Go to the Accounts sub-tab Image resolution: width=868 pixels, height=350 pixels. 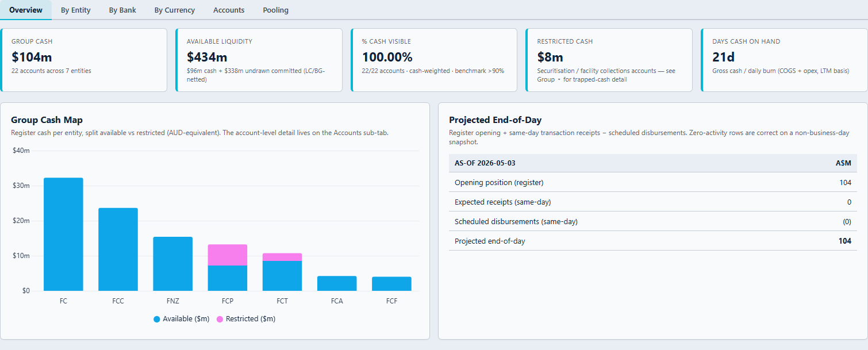click(229, 10)
